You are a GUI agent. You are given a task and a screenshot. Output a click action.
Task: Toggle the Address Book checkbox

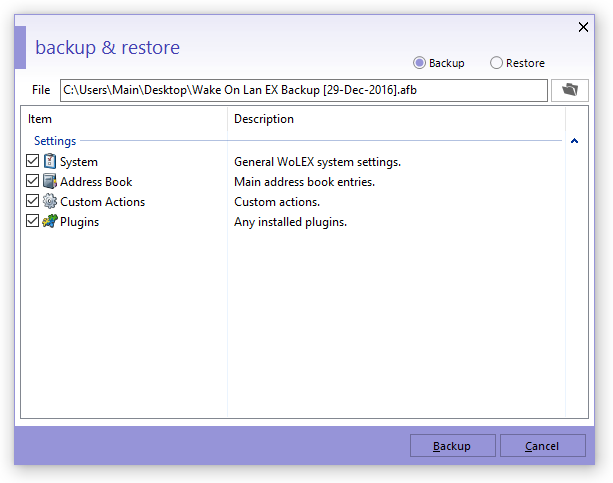click(34, 181)
